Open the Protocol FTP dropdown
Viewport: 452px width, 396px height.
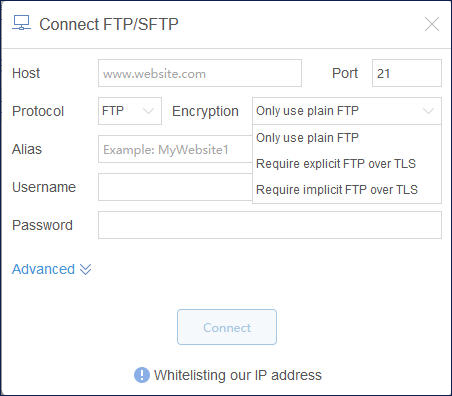click(130, 111)
